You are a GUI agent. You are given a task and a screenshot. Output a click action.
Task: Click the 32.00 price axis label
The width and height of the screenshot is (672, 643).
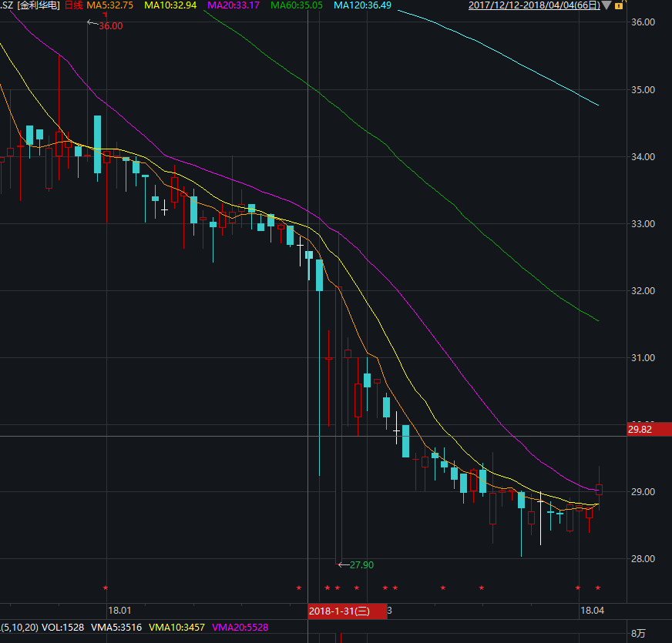click(x=643, y=291)
